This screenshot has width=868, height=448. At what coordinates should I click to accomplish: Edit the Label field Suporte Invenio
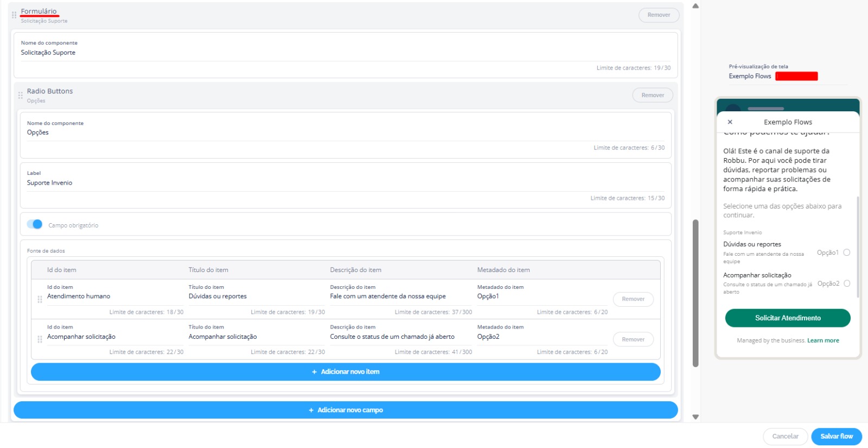(x=346, y=183)
